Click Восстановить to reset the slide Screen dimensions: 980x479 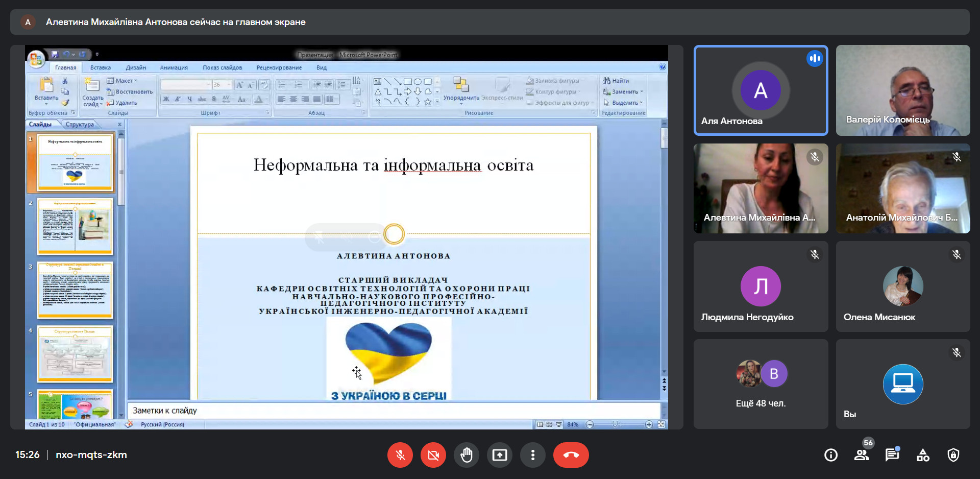click(130, 92)
